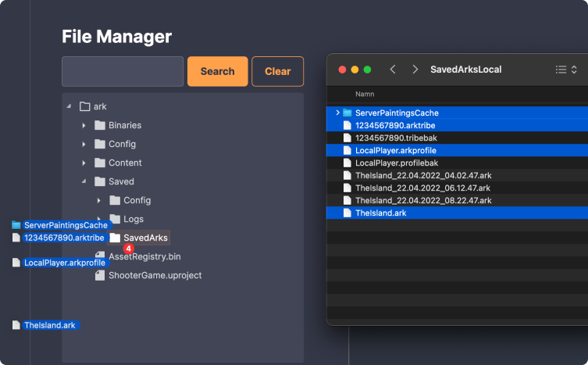Click the ark folder icon
Image resolution: width=588 pixels, height=365 pixels.
(85, 106)
